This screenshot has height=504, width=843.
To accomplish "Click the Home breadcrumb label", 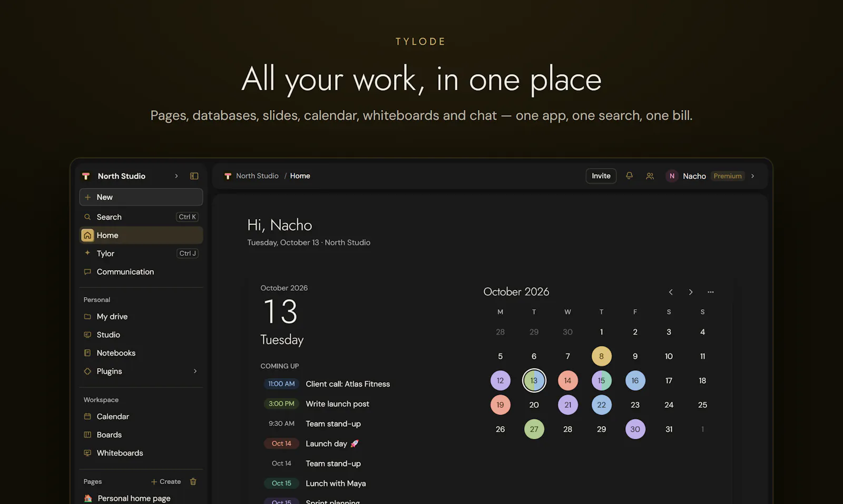I will 300,176.
